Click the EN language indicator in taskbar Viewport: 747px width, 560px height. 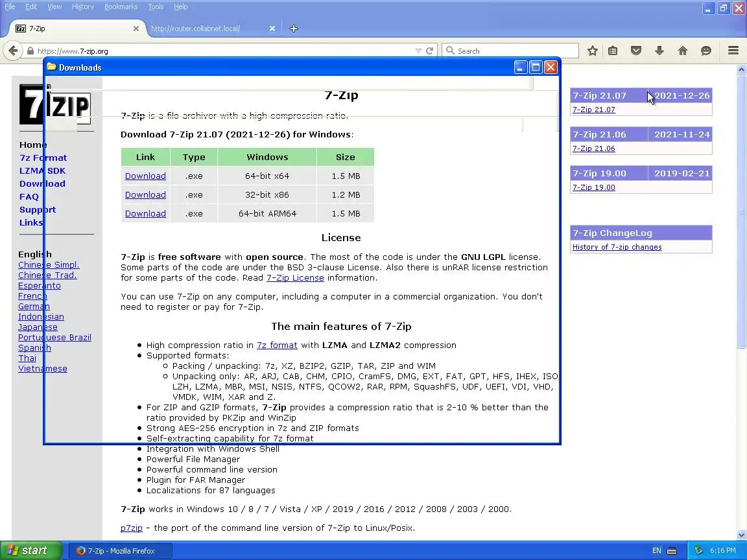pos(656,551)
